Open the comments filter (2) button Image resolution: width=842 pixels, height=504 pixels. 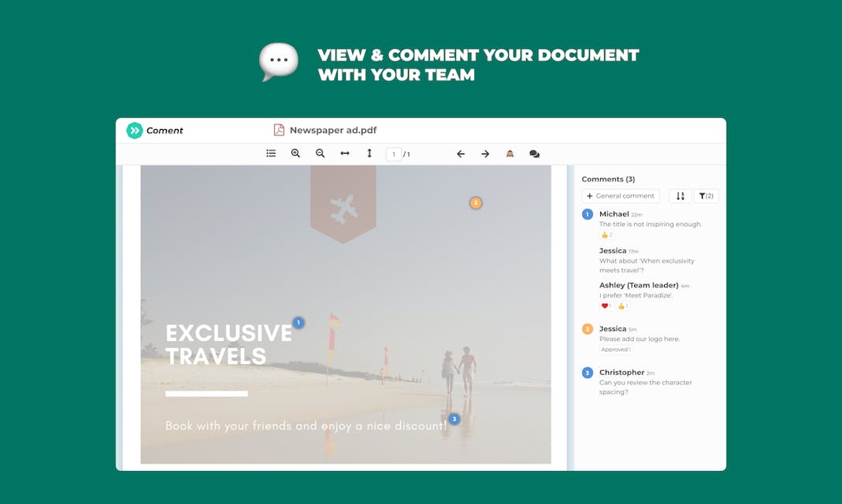click(707, 196)
